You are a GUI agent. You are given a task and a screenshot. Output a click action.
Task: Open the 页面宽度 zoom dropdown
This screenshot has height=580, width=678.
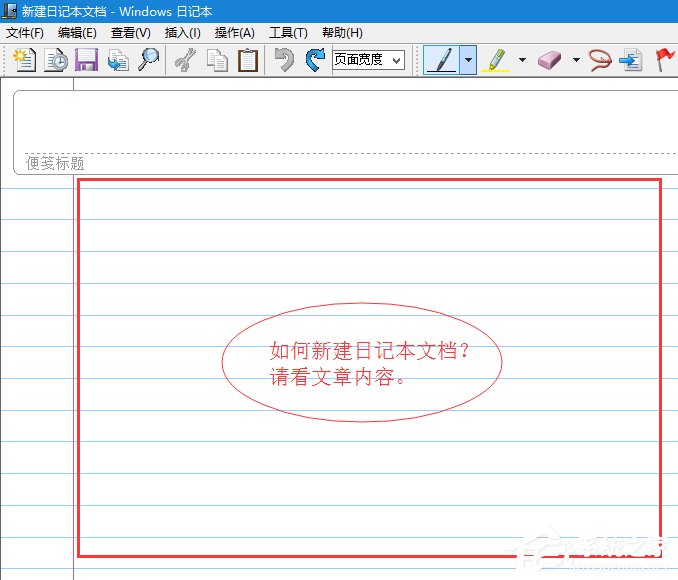click(368, 60)
